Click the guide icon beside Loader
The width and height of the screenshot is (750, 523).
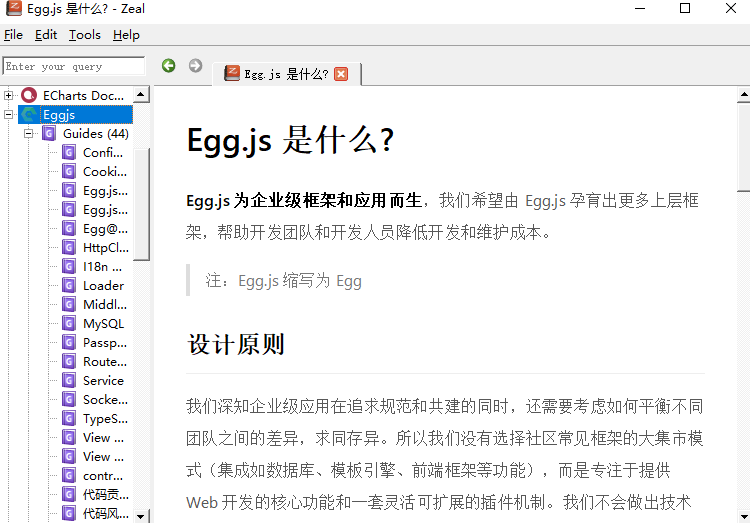pyautogui.click(x=69, y=286)
